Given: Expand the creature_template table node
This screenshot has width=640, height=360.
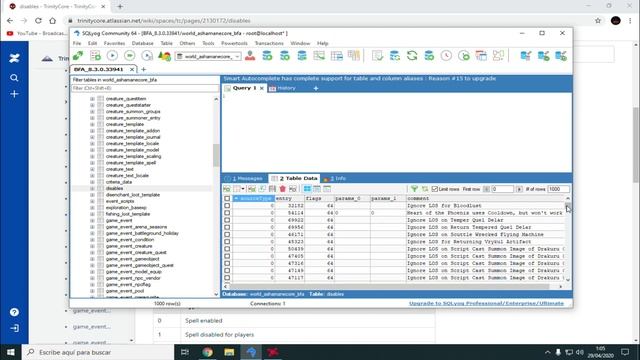Looking at the screenshot, I should [92, 124].
